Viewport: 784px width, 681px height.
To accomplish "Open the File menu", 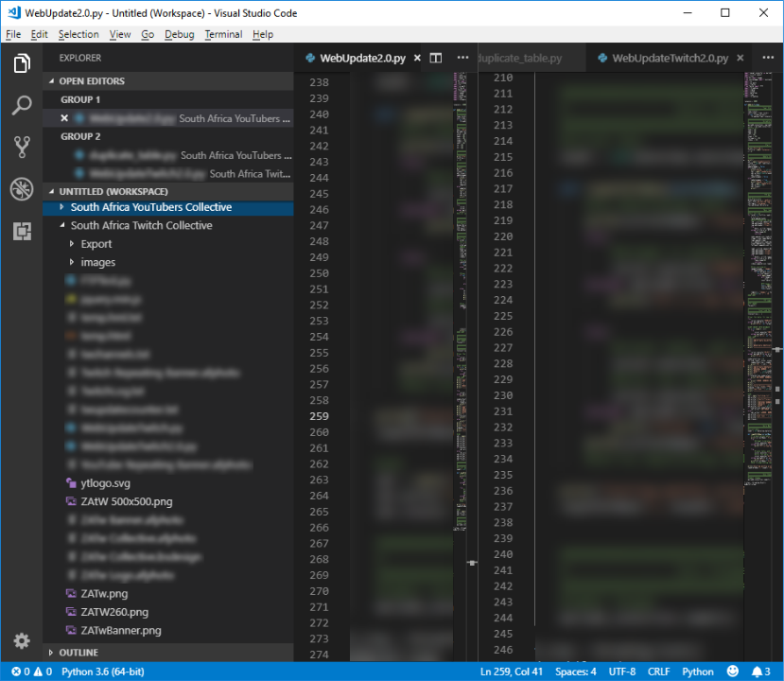I will pos(13,34).
